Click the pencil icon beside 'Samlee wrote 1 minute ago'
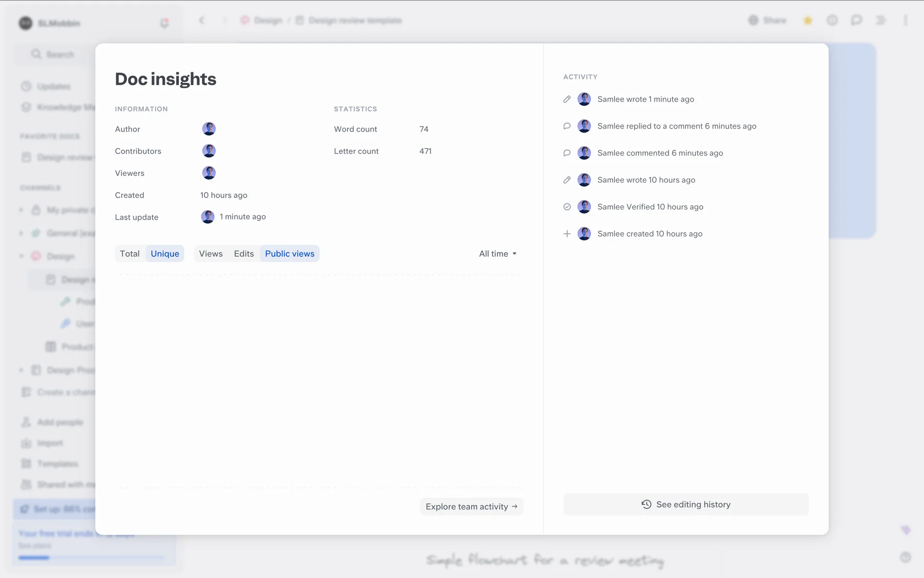Viewport: 924px width, 578px height. (567, 99)
